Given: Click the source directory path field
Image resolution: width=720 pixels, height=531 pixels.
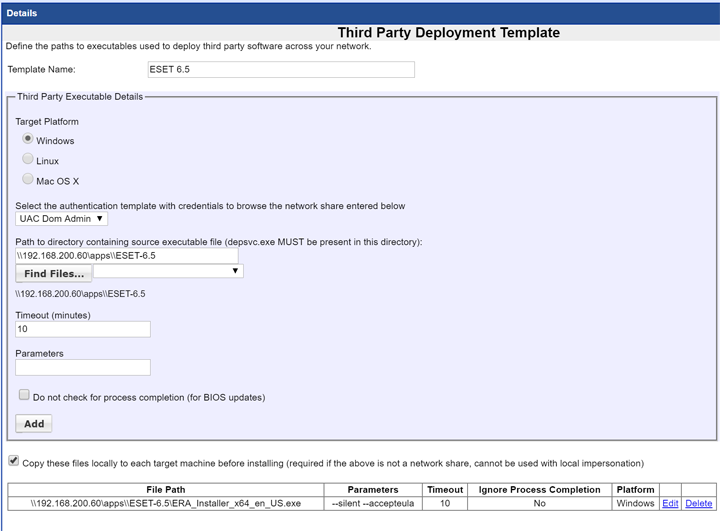Looking at the screenshot, I should [x=126, y=255].
